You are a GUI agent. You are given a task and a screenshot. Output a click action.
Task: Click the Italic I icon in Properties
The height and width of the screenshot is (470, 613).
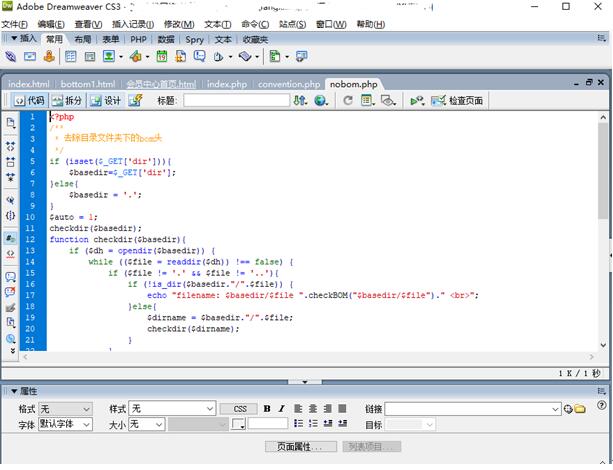[282, 409]
